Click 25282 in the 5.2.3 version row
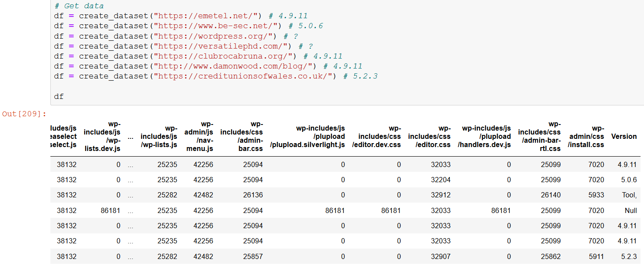Screen dimensions: 644x272 coord(167,256)
